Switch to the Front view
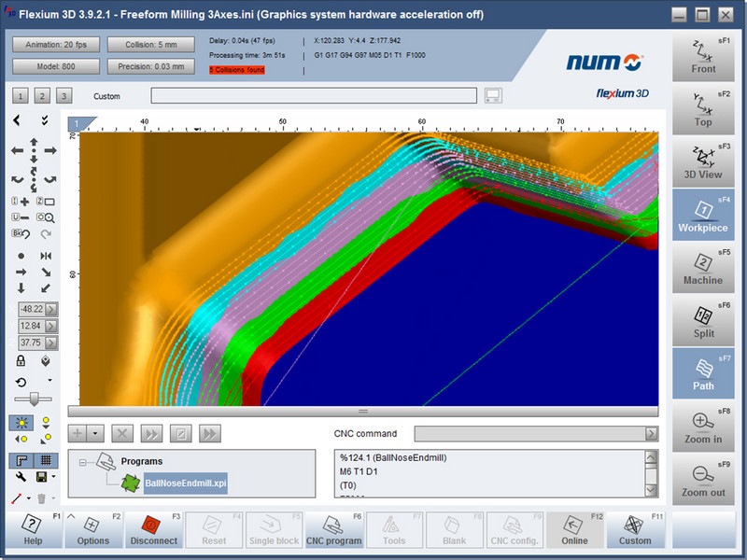Viewport: 747px width, 560px height. tap(703, 56)
